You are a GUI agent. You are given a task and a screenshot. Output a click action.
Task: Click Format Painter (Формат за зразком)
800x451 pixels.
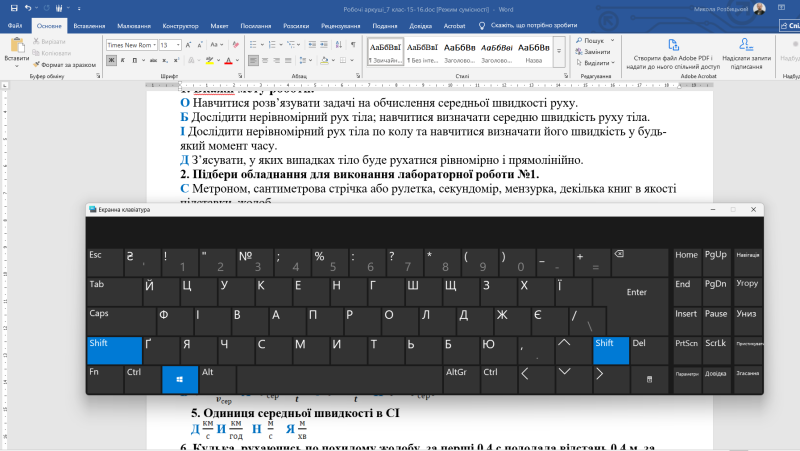tap(64, 65)
